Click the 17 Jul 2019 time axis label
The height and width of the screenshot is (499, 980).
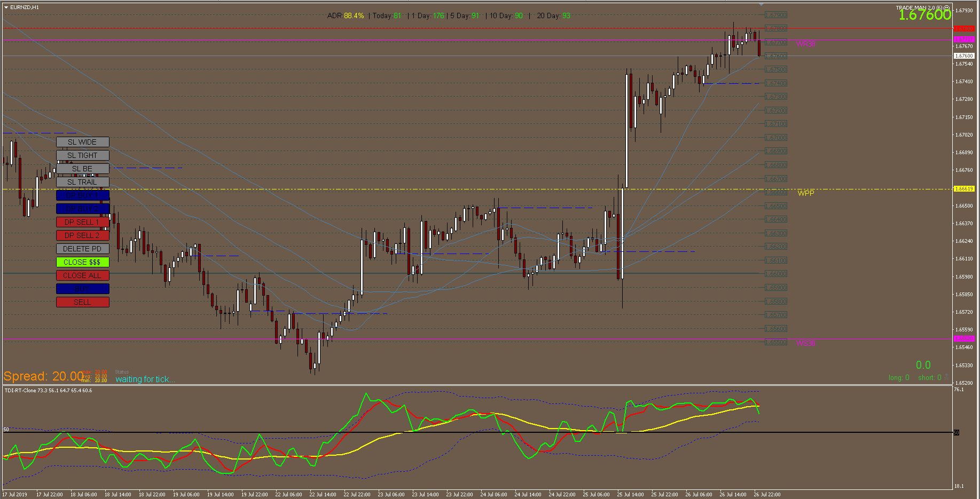point(15,495)
